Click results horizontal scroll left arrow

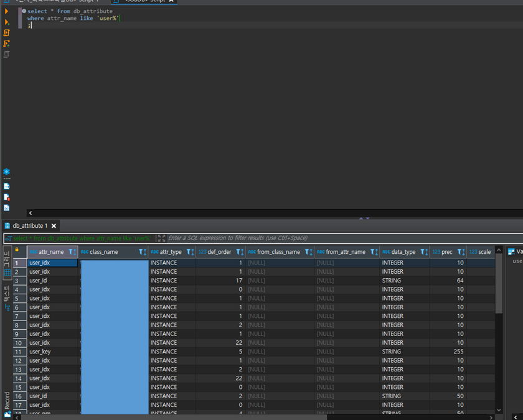click(x=16, y=418)
